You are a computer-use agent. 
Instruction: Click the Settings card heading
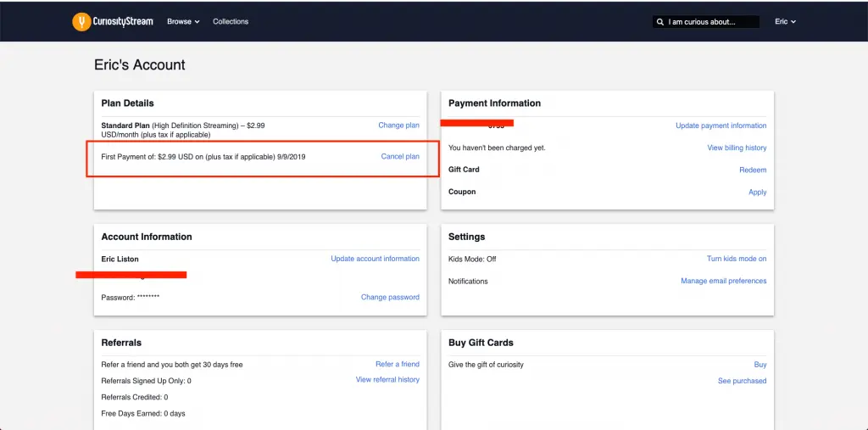pos(467,237)
